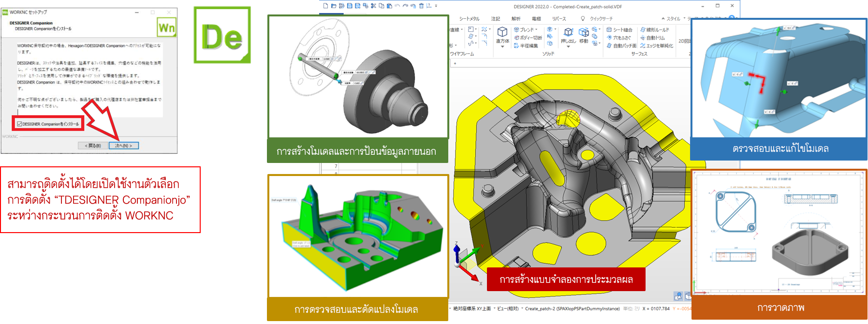Viewport: 868px width, 324px height.
Task: Click the Copy icon in DESIGNER quick toolbar
Action: (382, 6)
